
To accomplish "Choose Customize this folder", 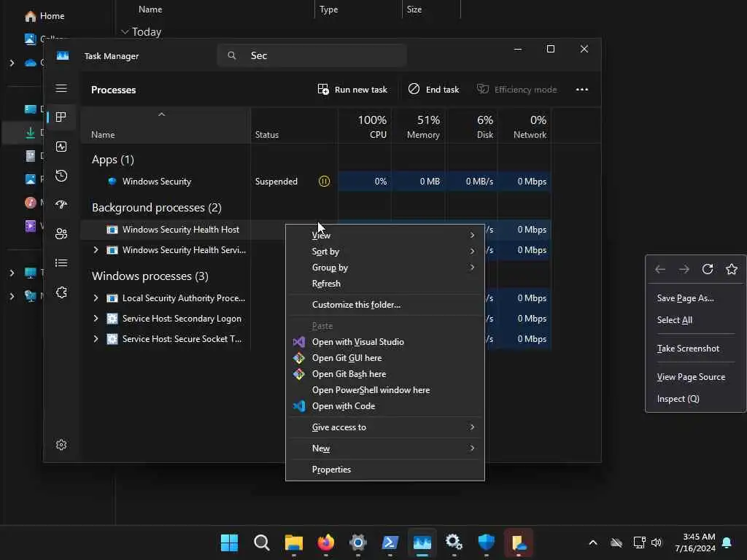I will [x=384, y=305].
